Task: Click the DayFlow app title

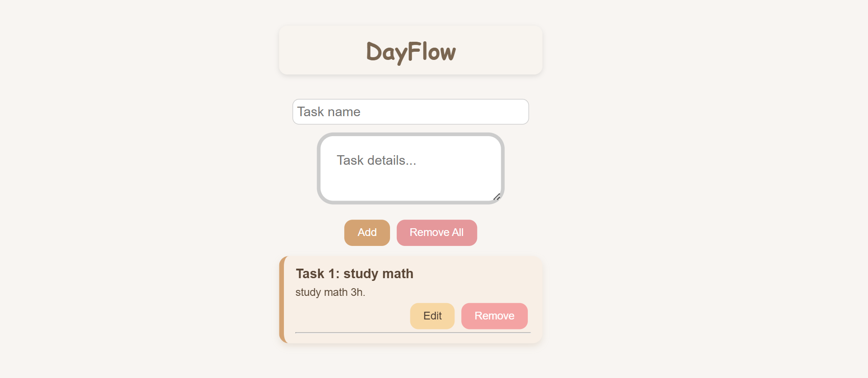Action: tap(410, 51)
